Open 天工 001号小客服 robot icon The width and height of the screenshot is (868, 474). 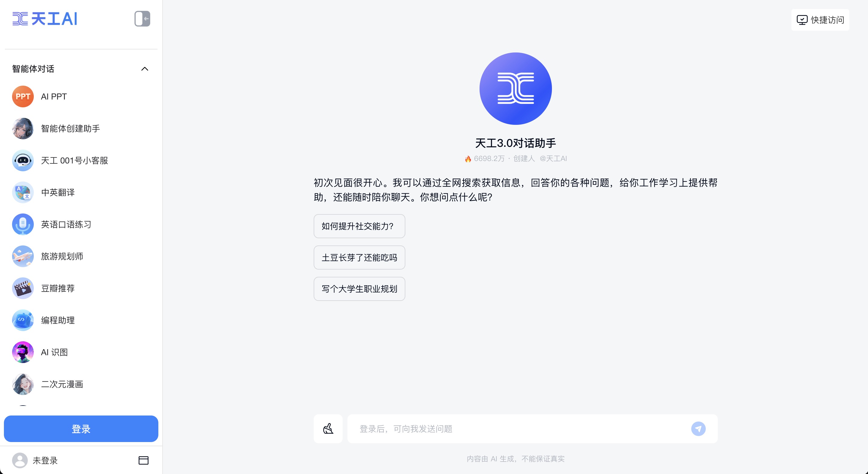pyautogui.click(x=23, y=160)
